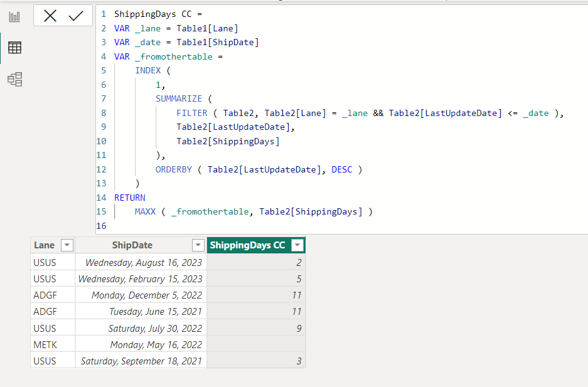
Task: Click USUS cell in September 18, 2021 row
Action: pyautogui.click(x=53, y=361)
